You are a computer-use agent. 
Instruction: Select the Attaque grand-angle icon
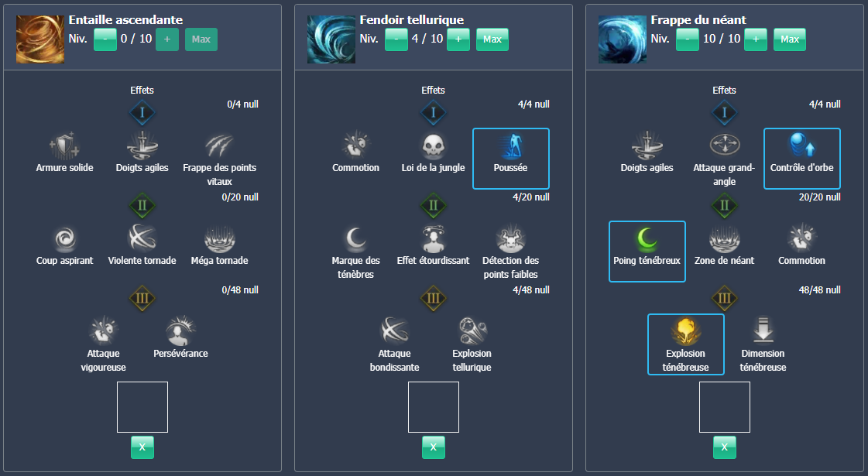(x=724, y=146)
